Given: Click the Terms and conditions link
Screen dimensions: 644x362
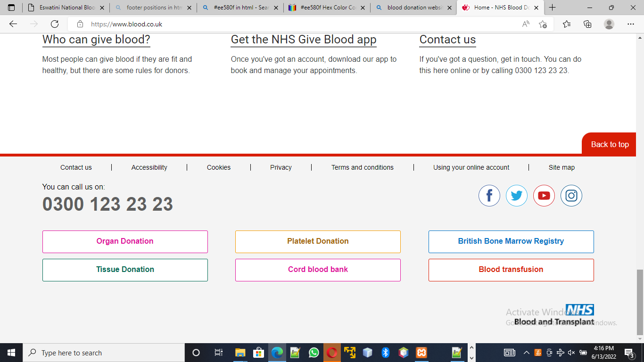Looking at the screenshot, I should pos(362,167).
